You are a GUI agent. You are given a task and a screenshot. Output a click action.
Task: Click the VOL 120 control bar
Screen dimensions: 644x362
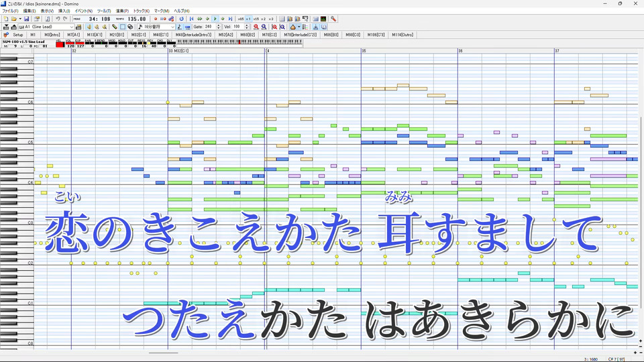(x=69, y=44)
